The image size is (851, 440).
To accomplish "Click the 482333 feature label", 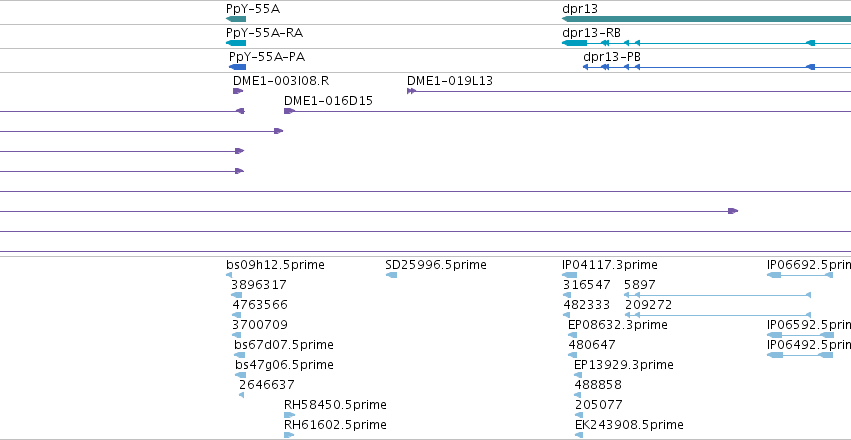I will pos(587,305).
